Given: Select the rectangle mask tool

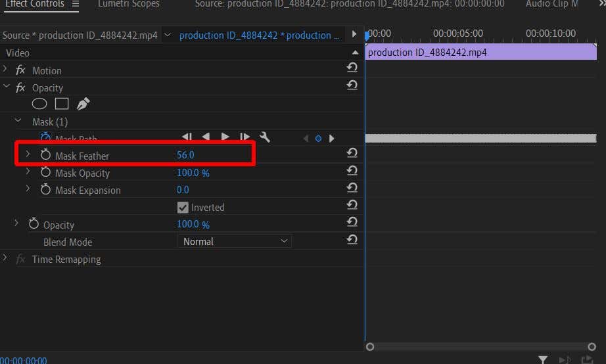Looking at the screenshot, I should tap(61, 104).
